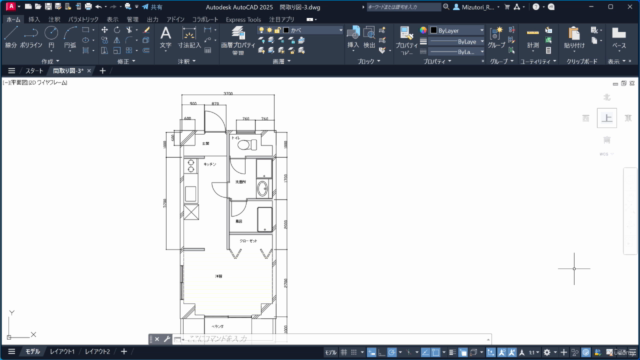
Task: Click the モデル button in status bar
Action: pyautogui.click(x=331, y=352)
